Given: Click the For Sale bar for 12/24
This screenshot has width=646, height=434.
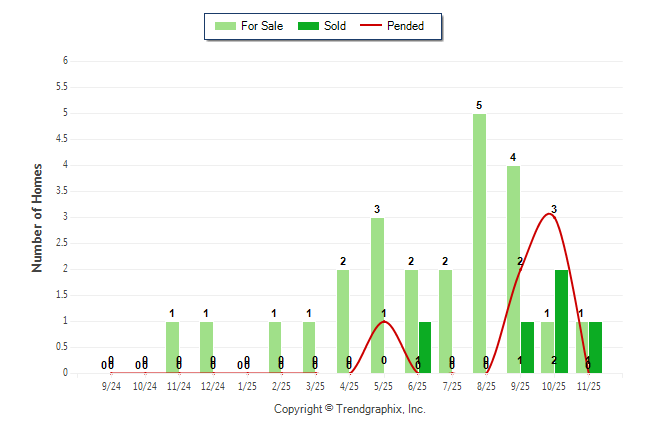Looking at the screenshot, I should [x=207, y=347].
